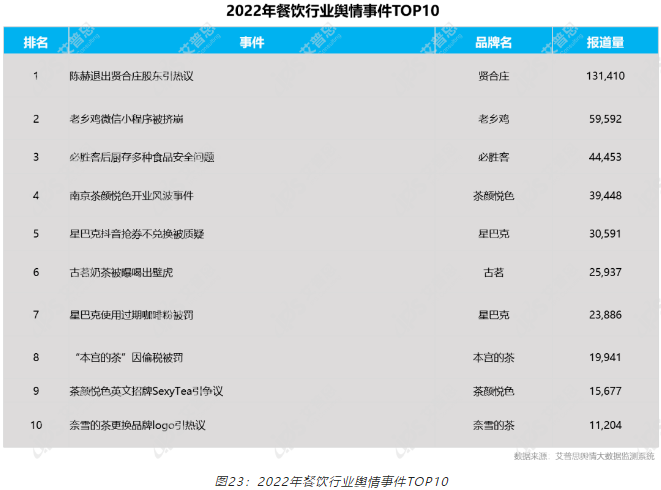Select event '必胜客后厨存多种食品安全问题'
Screen dimensions: 661x490
(142, 157)
